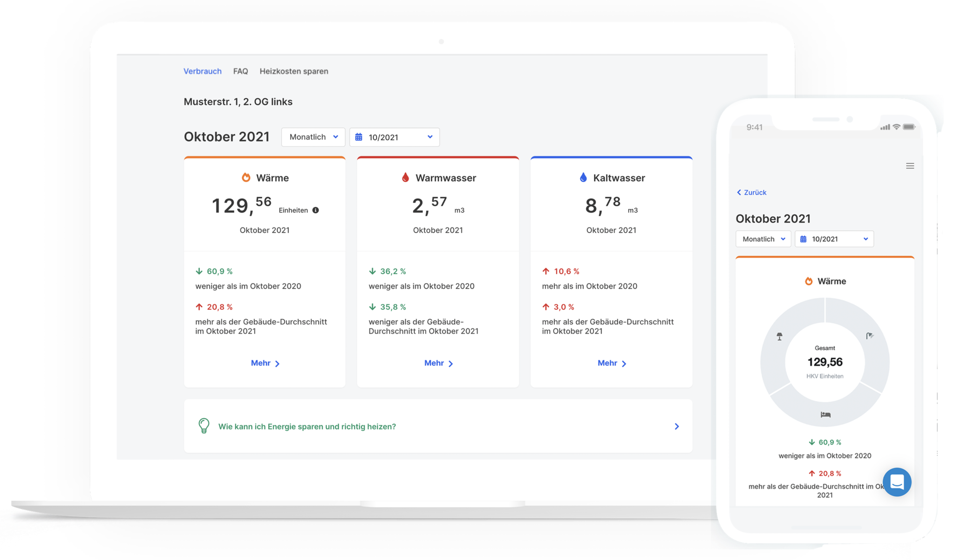Screen dimensions: 954x560
Task: Select the blue droplet icon on Kaltwasser card
Action: pos(583,177)
